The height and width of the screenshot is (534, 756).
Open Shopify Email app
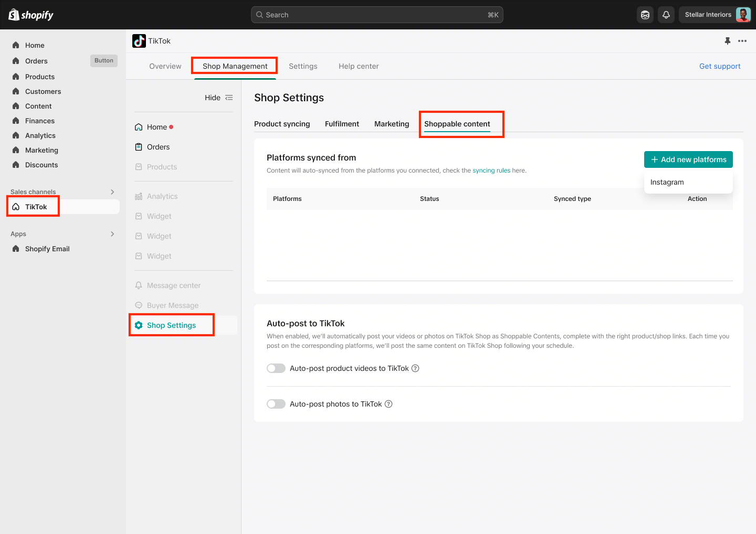(x=47, y=249)
